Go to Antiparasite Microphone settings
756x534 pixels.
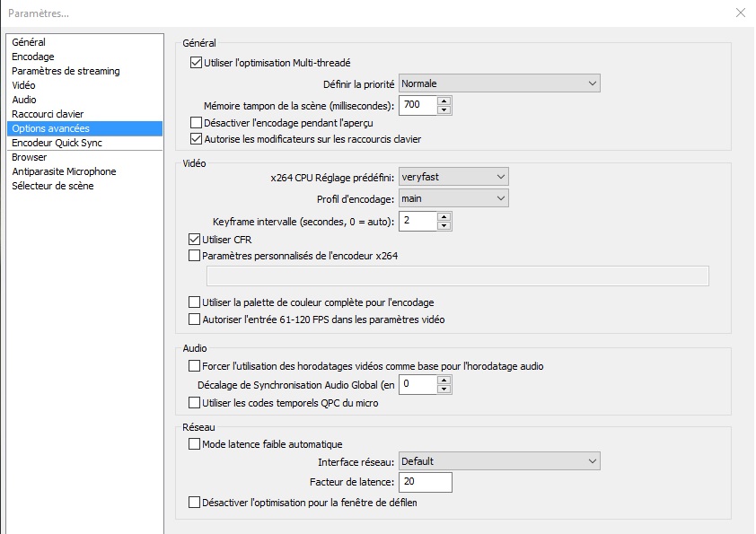tap(64, 171)
